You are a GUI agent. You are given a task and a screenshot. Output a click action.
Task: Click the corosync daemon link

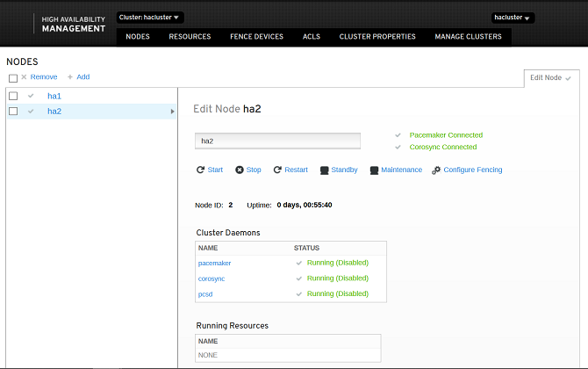212,279
